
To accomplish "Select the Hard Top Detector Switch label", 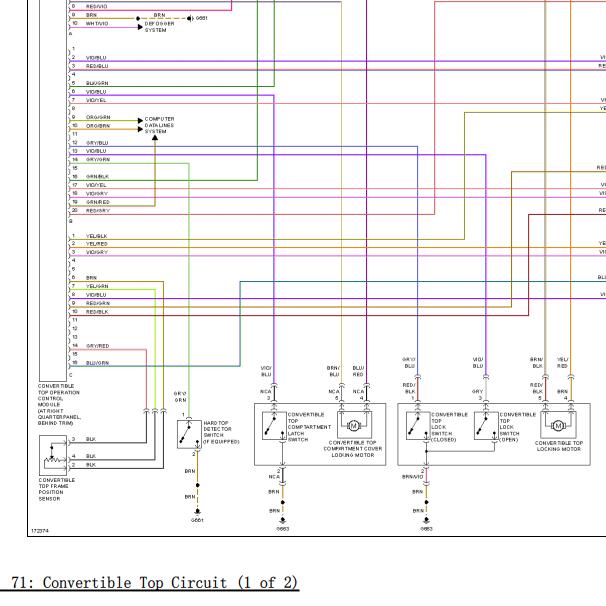I will coord(221,432).
